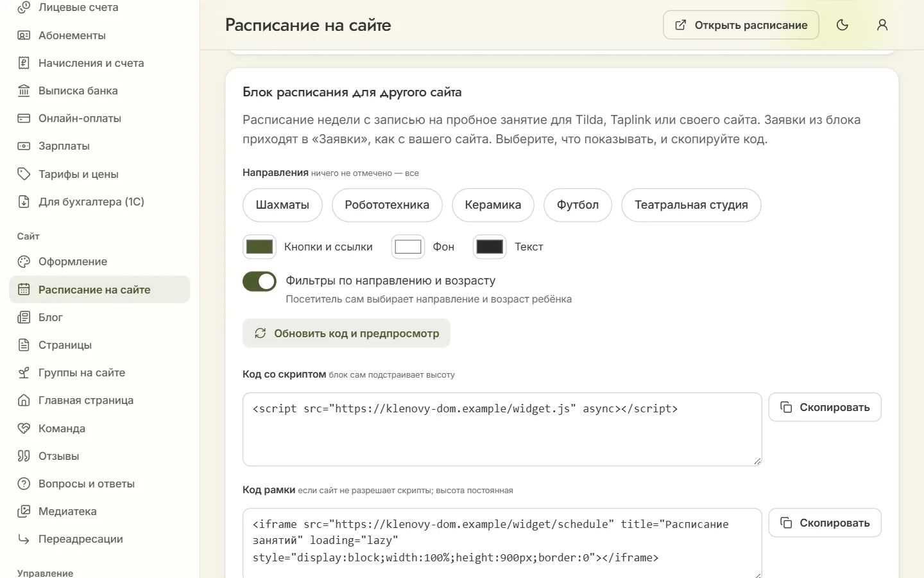Open Расписание на сайте sidebar item
This screenshot has height=578, width=924.
99,290
